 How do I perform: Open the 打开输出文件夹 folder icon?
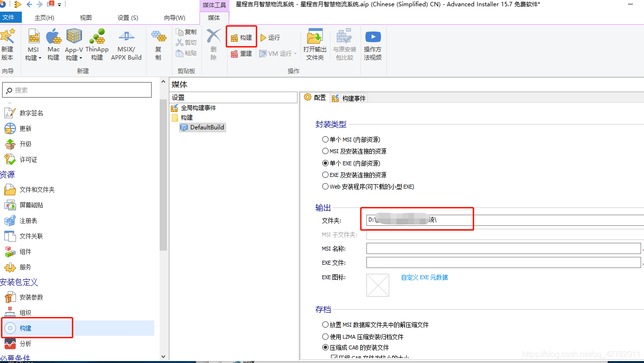point(315,37)
